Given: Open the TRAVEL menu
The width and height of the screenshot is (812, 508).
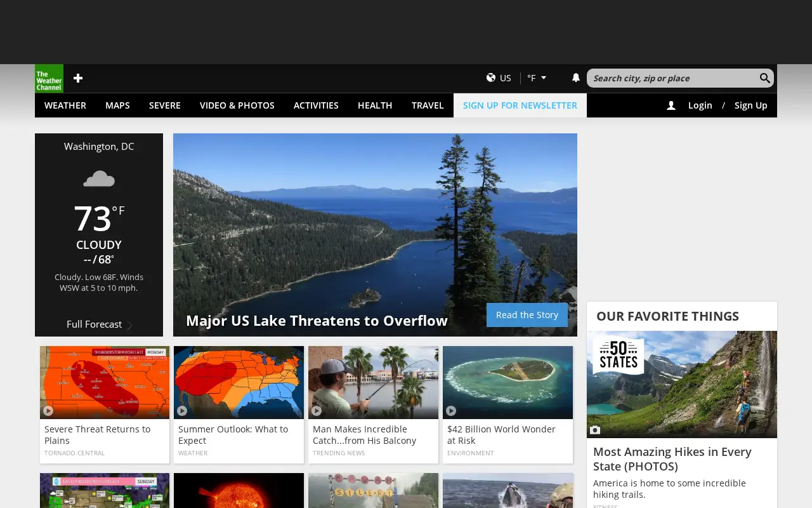Looking at the screenshot, I should pos(428,105).
